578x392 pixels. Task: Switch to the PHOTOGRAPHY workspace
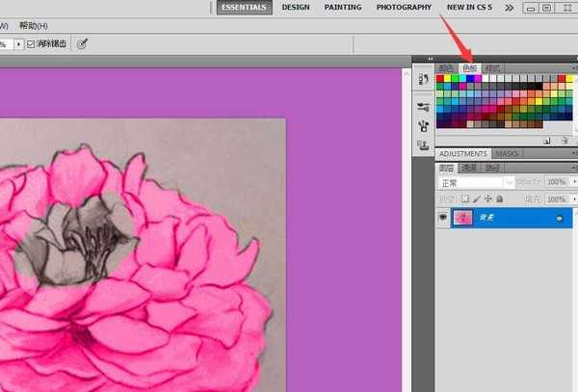point(404,8)
